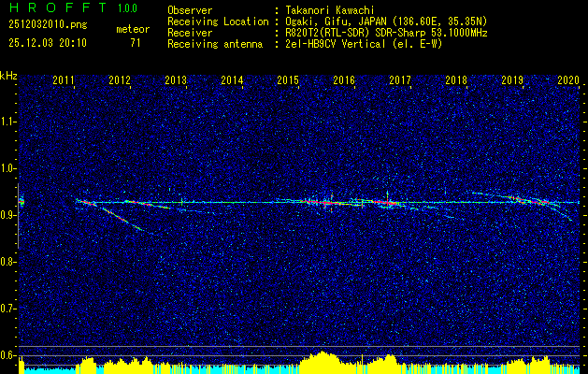Screen dimensions: 588x374
Task: Click the 'Observer' field label
Action: click(190, 10)
